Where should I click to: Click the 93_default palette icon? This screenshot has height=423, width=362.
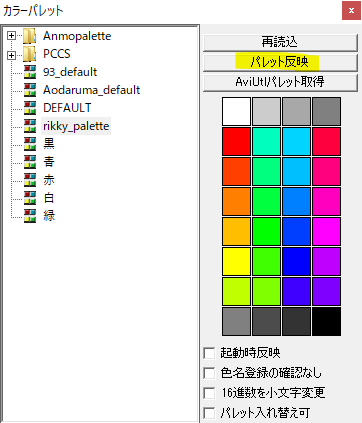[30, 72]
